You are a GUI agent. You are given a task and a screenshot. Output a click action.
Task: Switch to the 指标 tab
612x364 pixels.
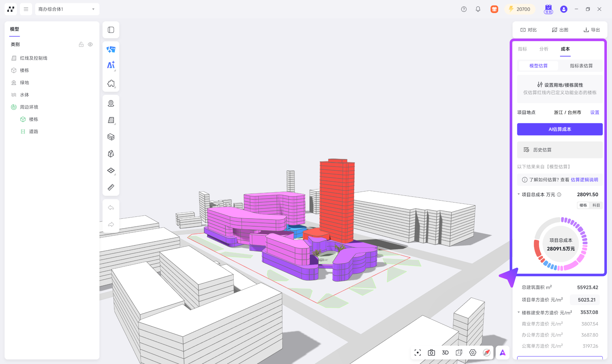(x=522, y=49)
